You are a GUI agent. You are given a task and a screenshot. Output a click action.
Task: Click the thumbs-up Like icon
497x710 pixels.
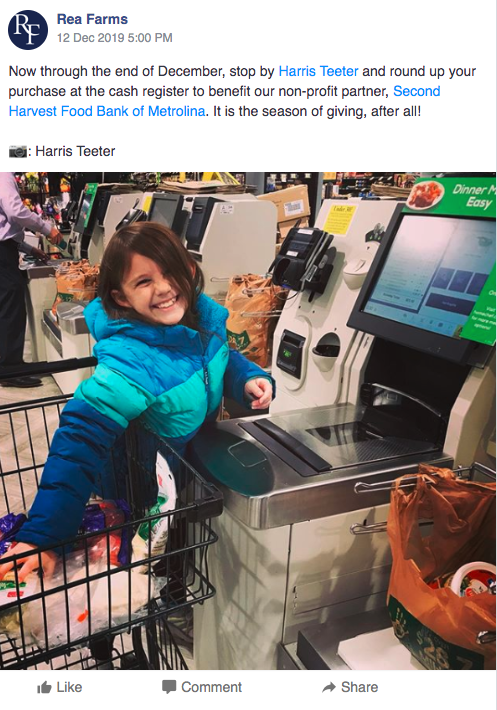coord(44,687)
